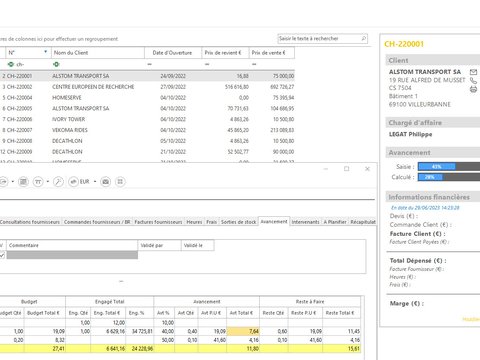
Task: Select the Avancement tab
Action: pos(274,221)
